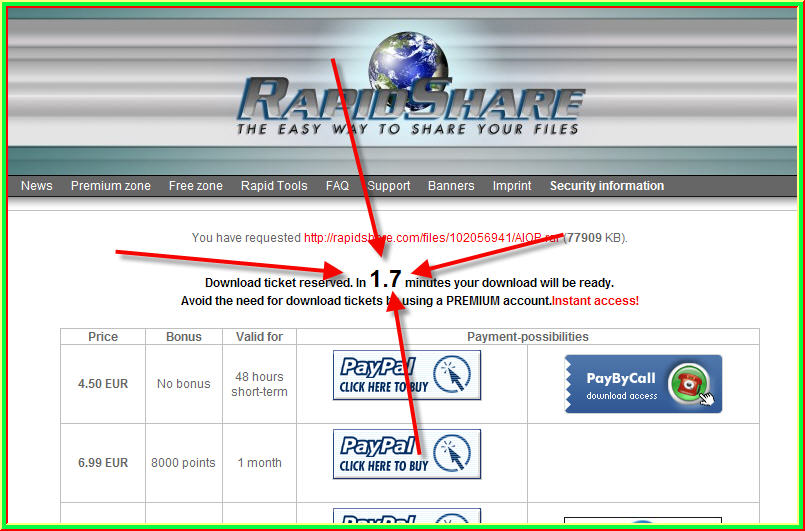The image size is (805, 531).
Task: Click the PayByCall download access button
Action: coord(643,384)
